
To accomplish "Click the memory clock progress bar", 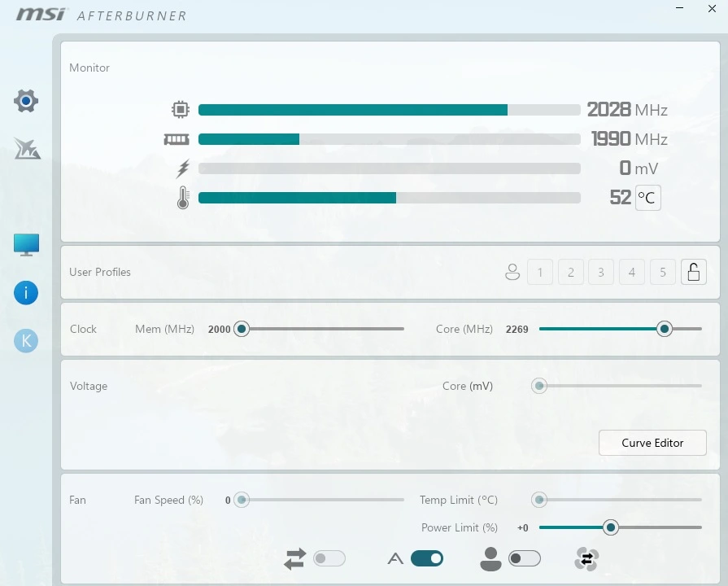I will 389,139.
